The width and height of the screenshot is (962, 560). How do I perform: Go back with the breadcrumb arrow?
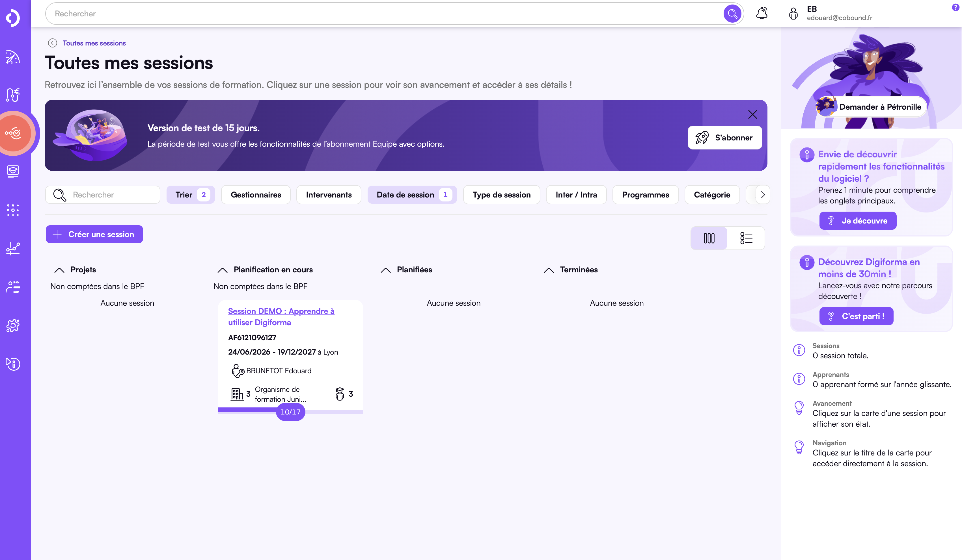tap(53, 43)
